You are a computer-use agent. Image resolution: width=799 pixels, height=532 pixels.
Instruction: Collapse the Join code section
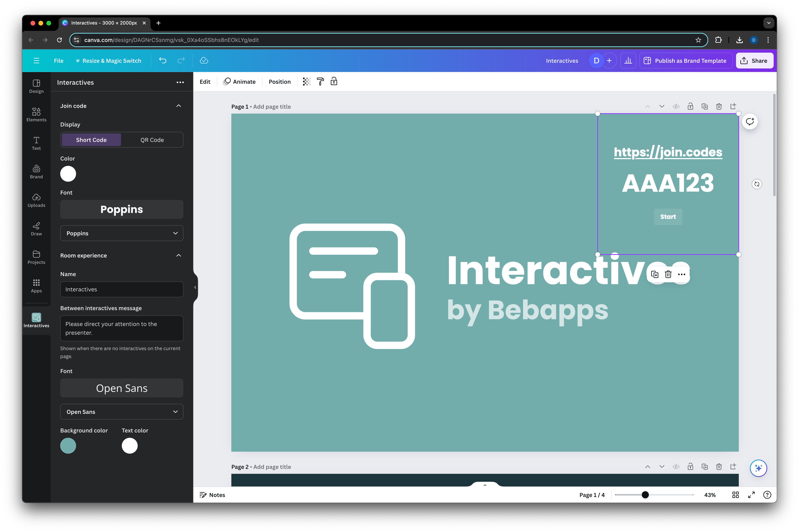pyautogui.click(x=179, y=106)
